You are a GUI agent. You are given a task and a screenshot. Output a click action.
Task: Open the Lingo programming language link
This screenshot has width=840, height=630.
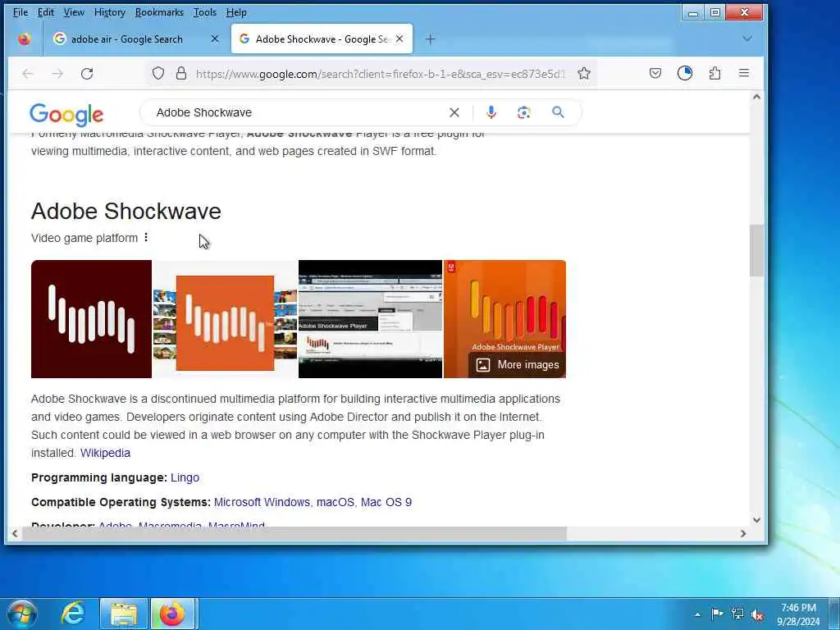[185, 477]
